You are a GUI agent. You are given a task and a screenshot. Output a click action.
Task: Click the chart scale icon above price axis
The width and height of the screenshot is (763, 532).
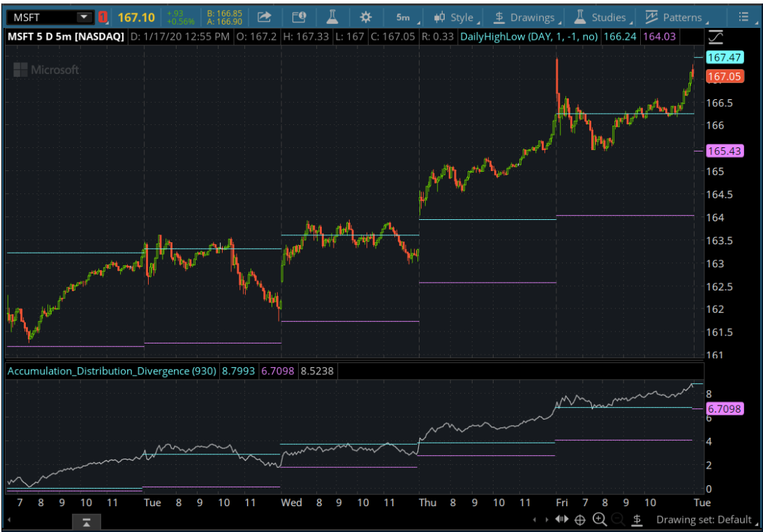click(x=716, y=37)
